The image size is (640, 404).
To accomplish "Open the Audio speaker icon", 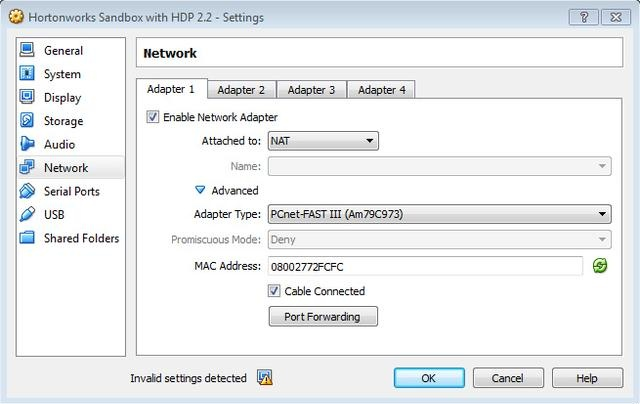I will tap(27, 144).
